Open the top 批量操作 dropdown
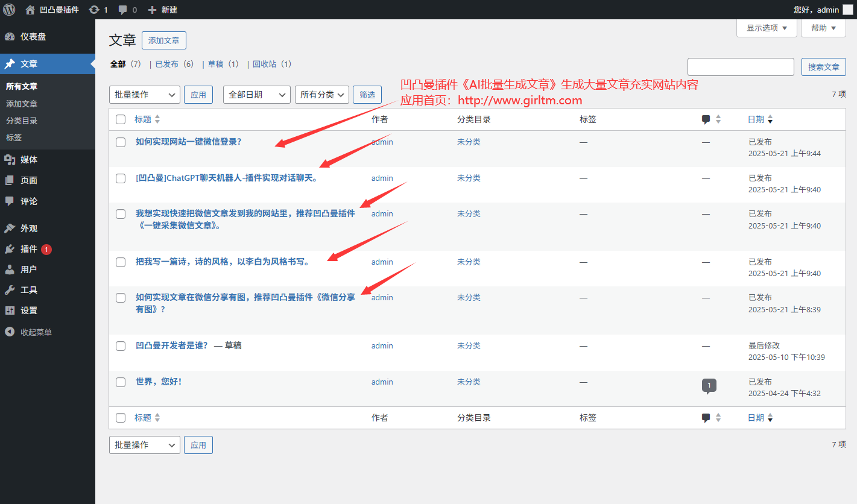The width and height of the screenshot is (857, 504). click(x=145, y=95)
